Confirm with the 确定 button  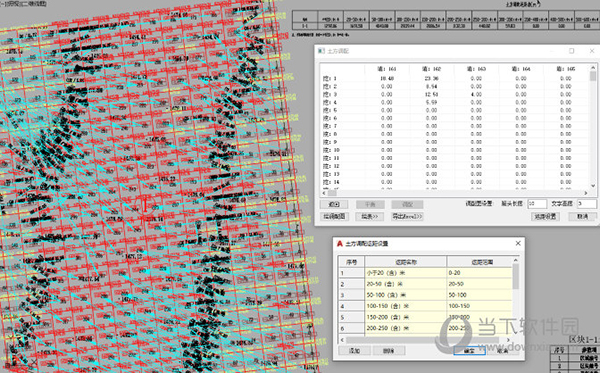(x=470, y=350)
